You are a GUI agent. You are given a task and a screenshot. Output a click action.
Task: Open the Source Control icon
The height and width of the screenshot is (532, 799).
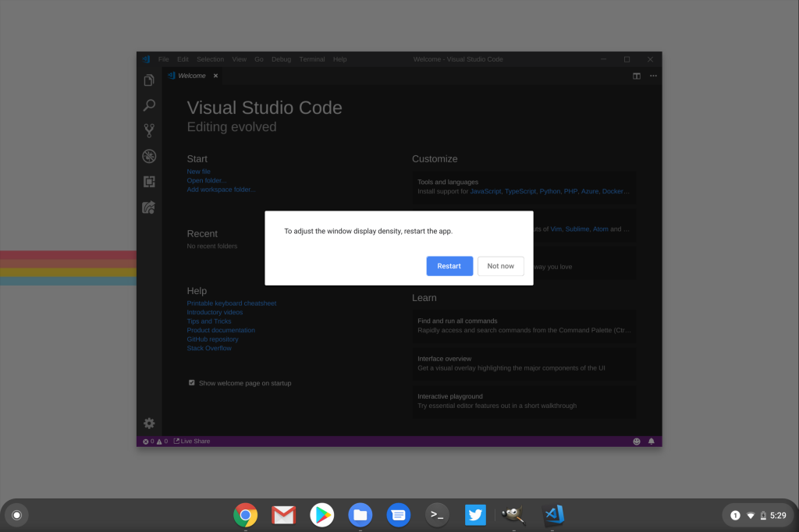(x=149, y=131)
